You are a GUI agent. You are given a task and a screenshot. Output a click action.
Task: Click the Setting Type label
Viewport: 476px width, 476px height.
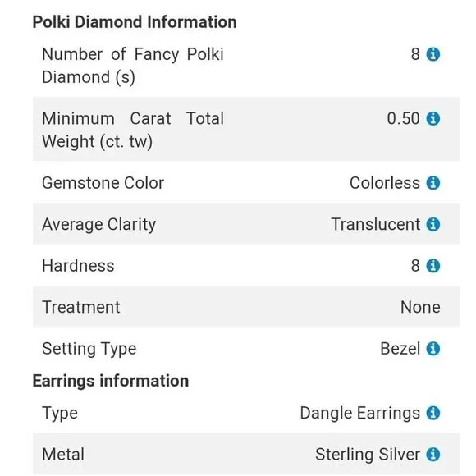tap(89, 349)
